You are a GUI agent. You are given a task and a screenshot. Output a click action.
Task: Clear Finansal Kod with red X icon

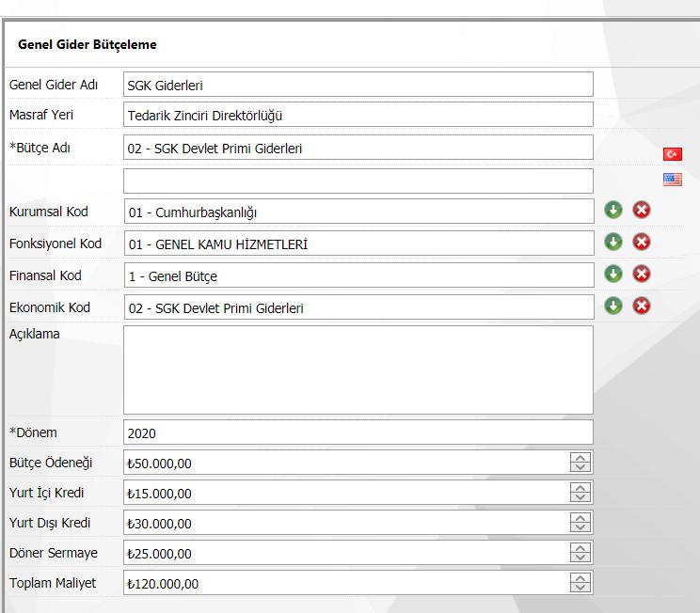(x=642, y=275)
